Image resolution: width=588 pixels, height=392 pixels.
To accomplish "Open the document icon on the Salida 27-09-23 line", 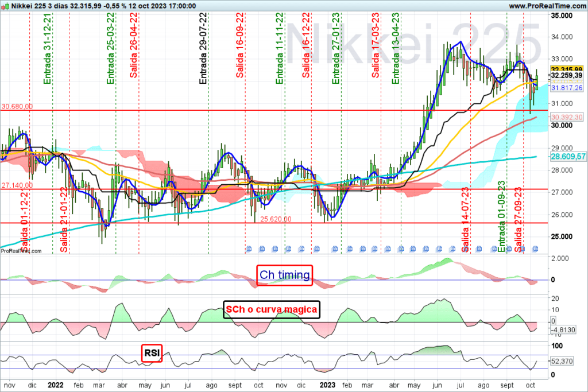I will (523, 249).
